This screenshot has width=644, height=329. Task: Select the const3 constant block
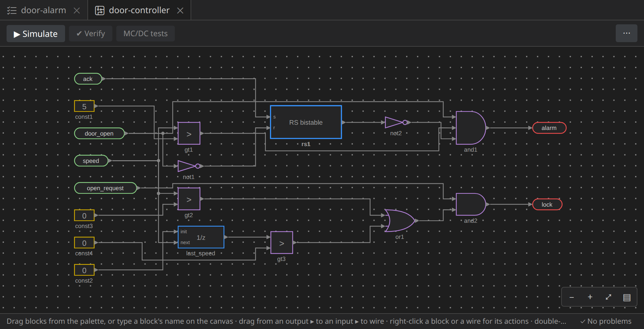tap(84, 215)
